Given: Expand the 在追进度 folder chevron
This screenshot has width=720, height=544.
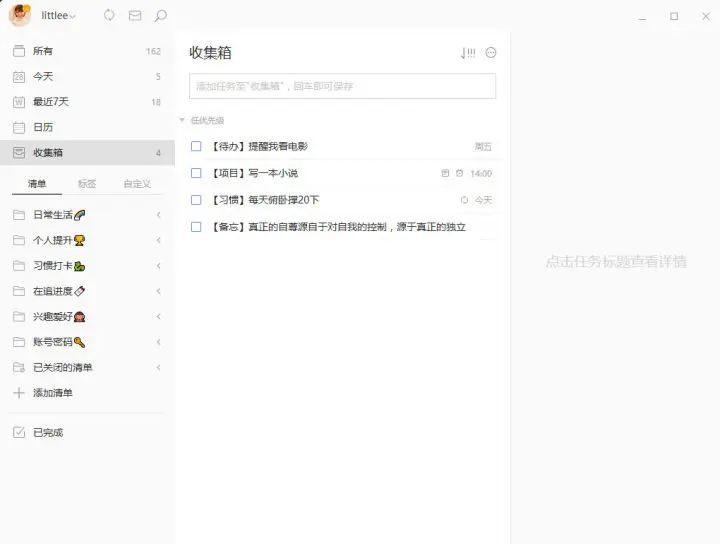Looking at the screenshot, I should pos(158,291).
